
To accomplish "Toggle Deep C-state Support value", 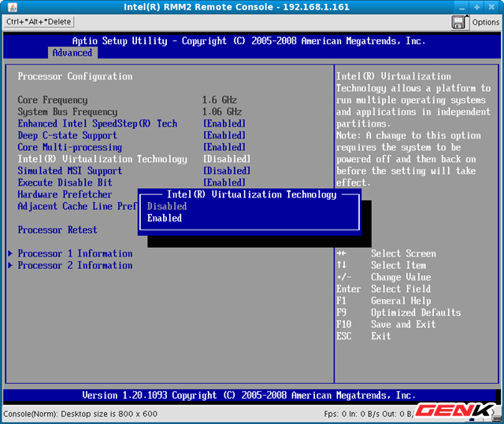I will (x=224, y=135).
